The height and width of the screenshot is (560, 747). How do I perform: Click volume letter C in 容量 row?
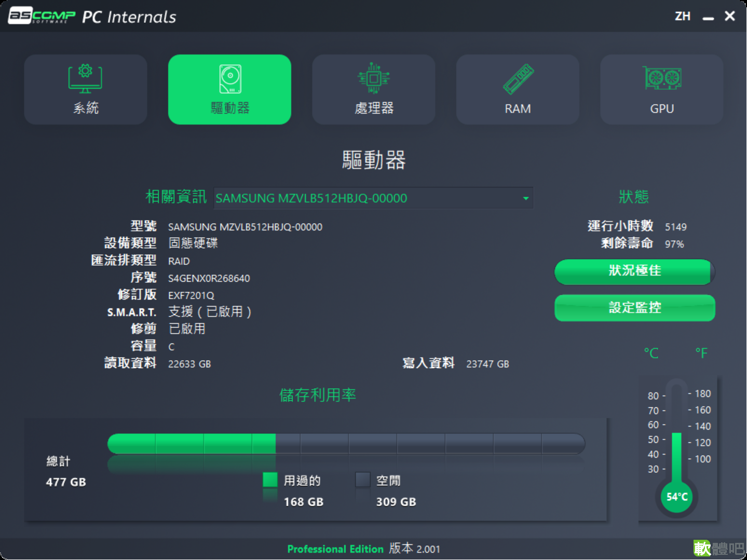[x=171, y=347]
